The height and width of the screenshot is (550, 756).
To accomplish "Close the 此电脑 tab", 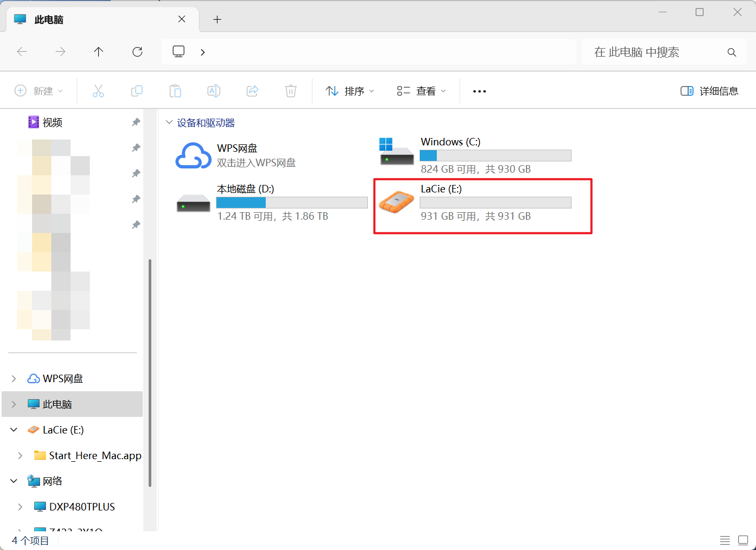I will click(x=182, y=19).
